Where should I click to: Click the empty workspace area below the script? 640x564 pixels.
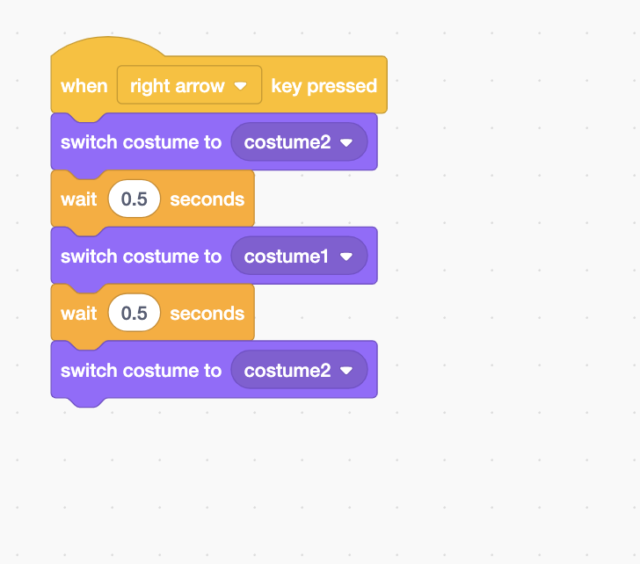[x=300, y=480]
